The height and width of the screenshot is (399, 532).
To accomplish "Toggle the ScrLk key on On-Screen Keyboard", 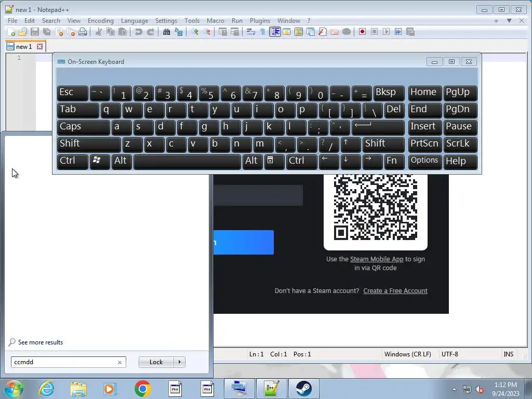I will click(x=460, y=144).
